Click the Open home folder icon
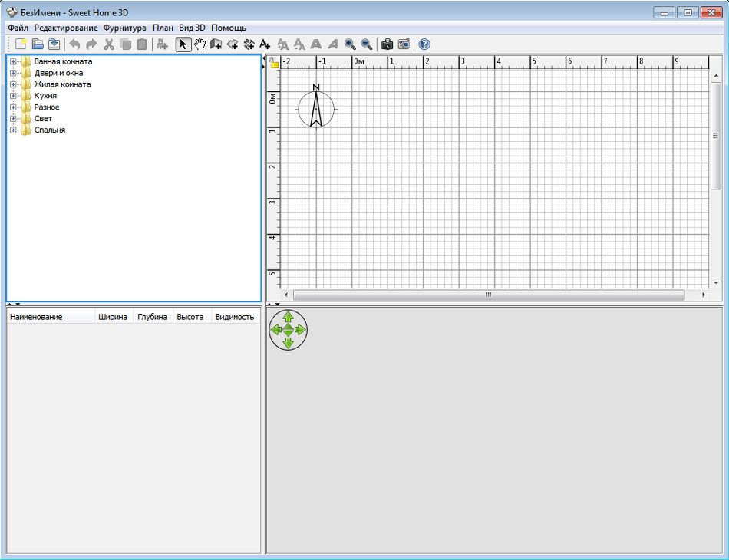The height and width of the screenshot is (560, 729). (38, 44)
